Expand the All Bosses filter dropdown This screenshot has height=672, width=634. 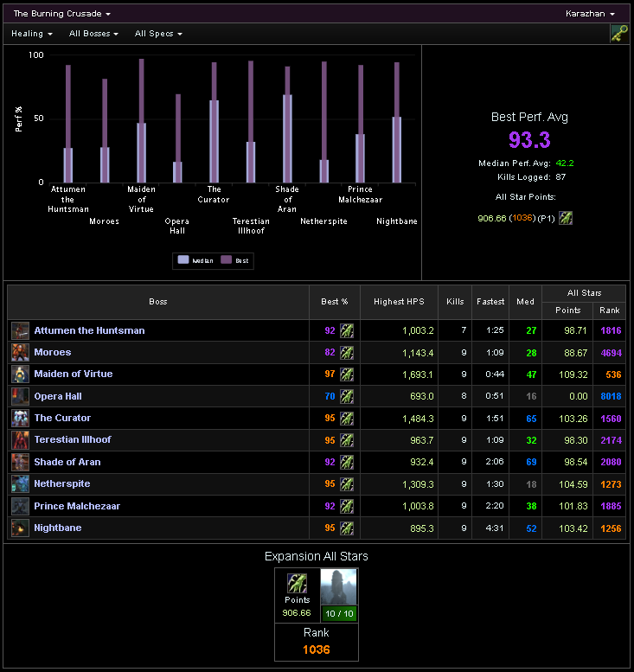93,34
